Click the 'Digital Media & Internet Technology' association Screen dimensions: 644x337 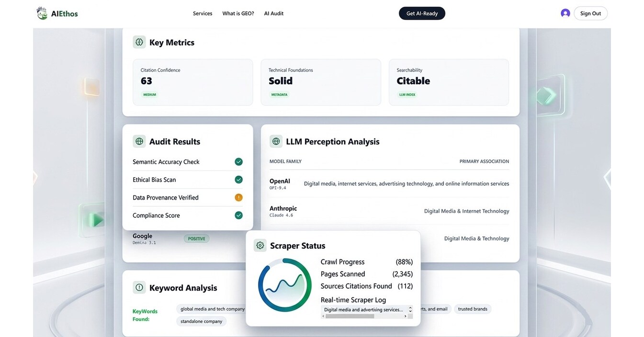coord(467,211)
